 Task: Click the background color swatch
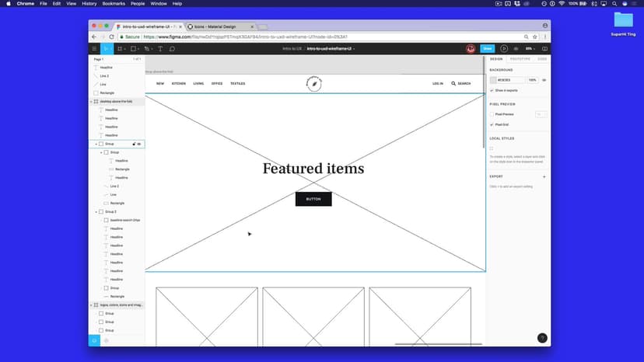click(493, 80)
